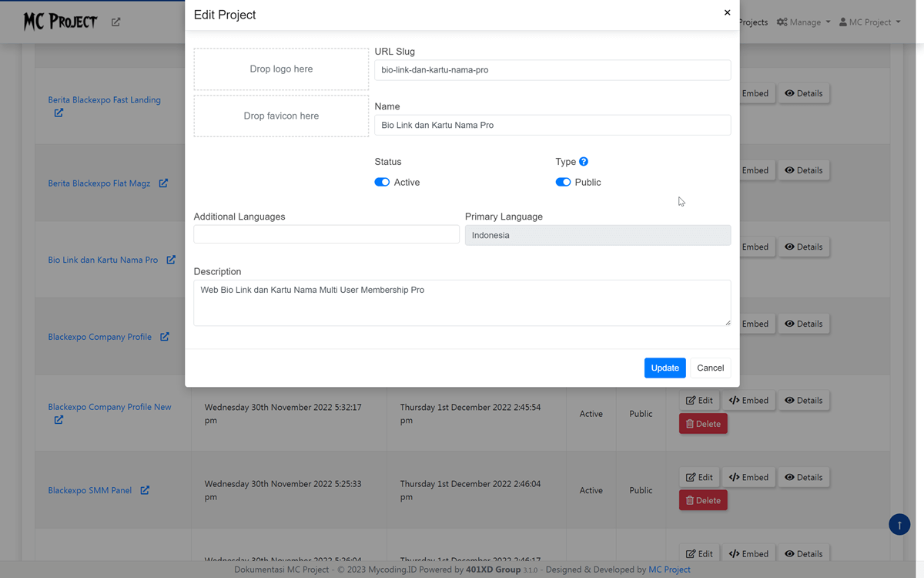Open external link icon beside Berita Blackexpo Flat Magz
The height and width of the screenshot is (578, 924).
click(x=163, y=183)
